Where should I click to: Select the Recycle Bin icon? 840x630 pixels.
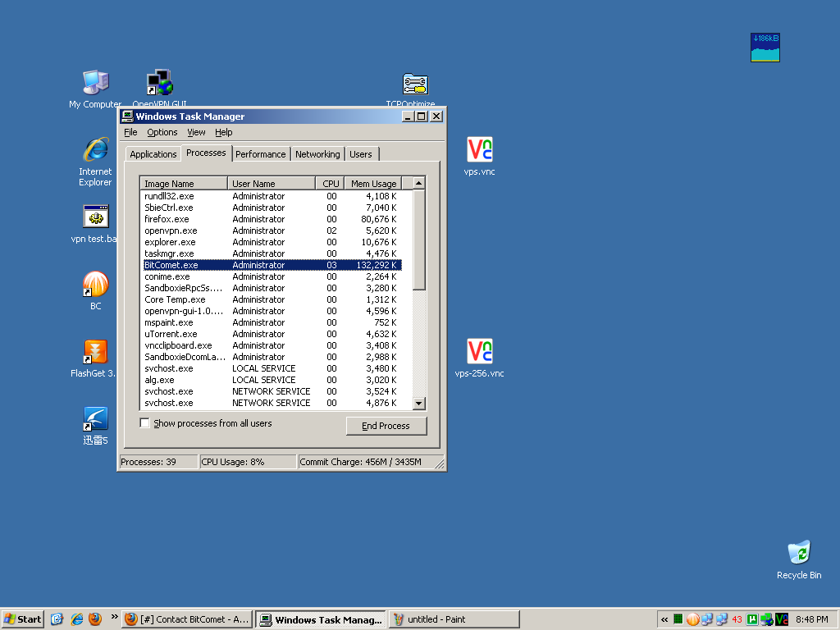coord(799,559)
